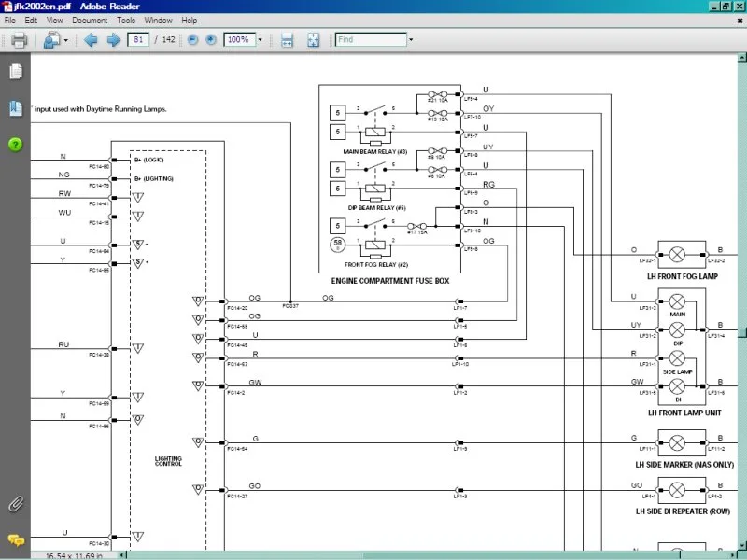Image resolution: width=747 pixels, height=560 pixels.
Task: Click the fit width scrolling icon
Action: (287, 40)
